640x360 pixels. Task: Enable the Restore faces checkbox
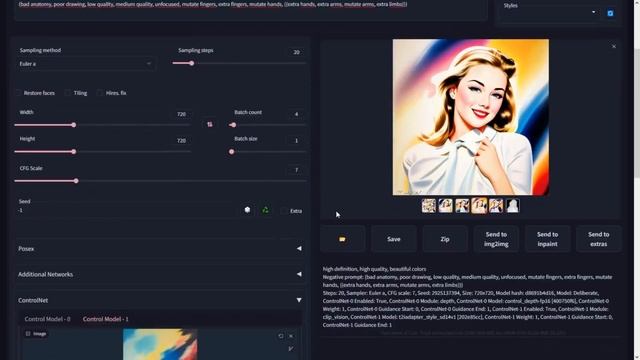pos(18,93)
